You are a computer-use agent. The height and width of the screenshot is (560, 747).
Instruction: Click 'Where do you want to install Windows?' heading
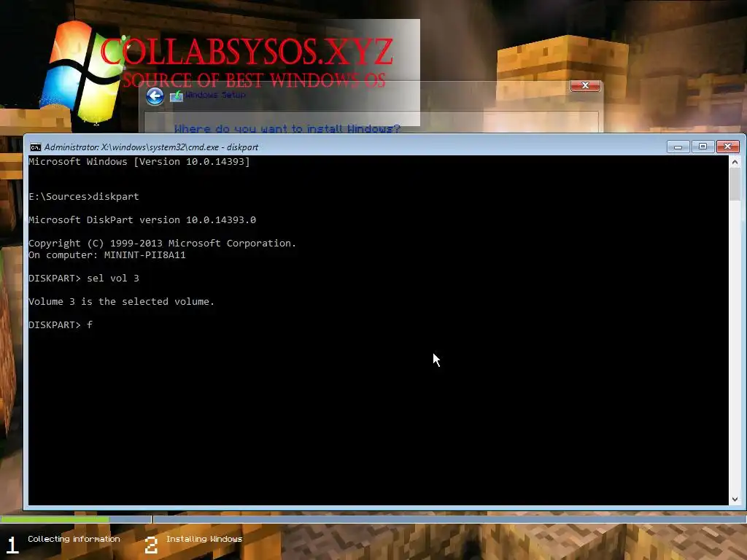(x=287, y=128)
